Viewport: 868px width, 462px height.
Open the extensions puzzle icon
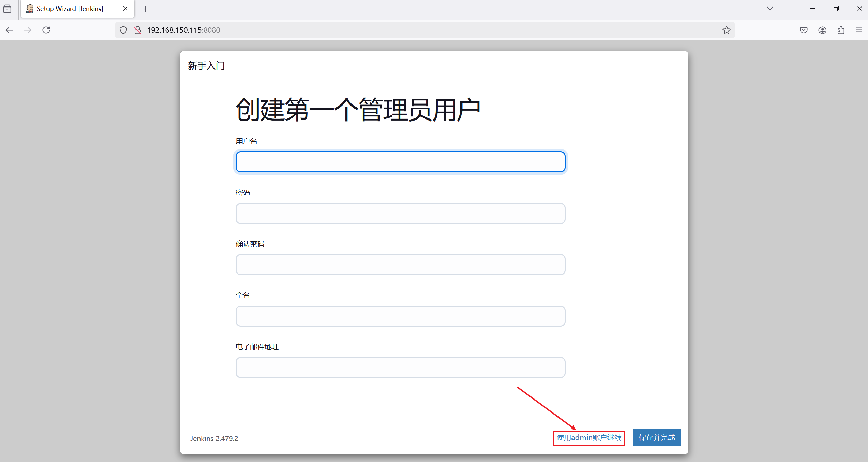(841, 30)
